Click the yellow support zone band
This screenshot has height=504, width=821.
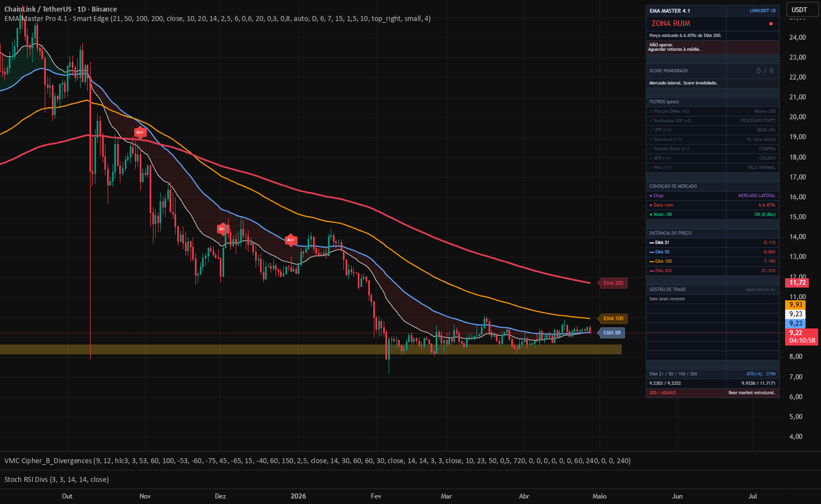[311, 349]
